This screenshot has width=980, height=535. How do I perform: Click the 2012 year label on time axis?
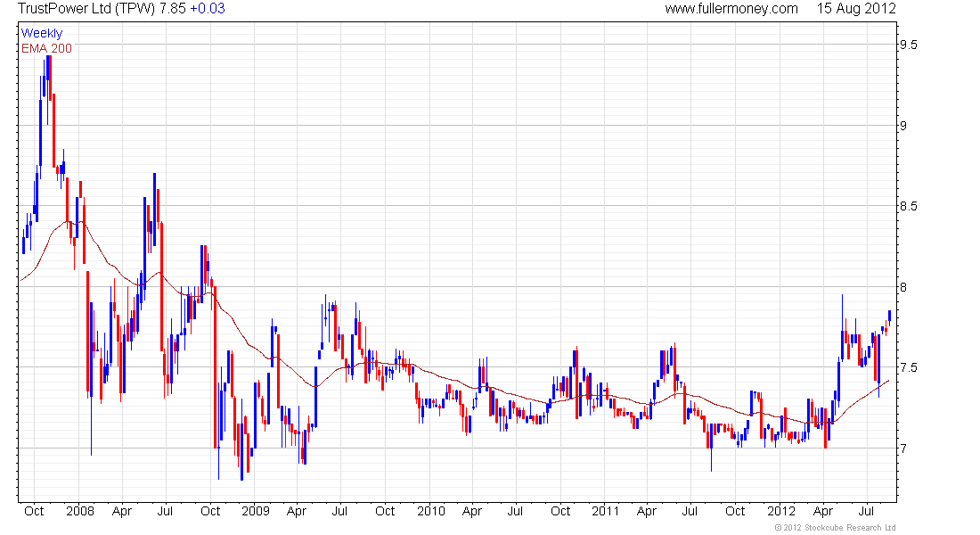pos(781,511)
